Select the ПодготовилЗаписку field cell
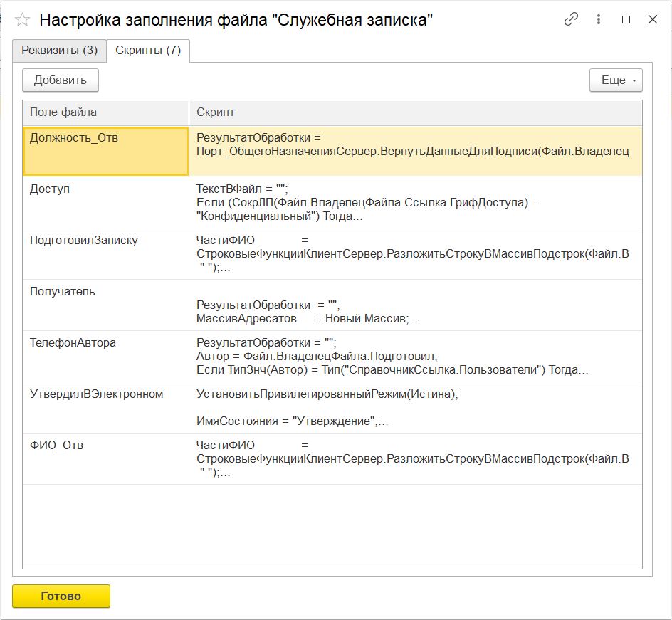 [105, 254]
